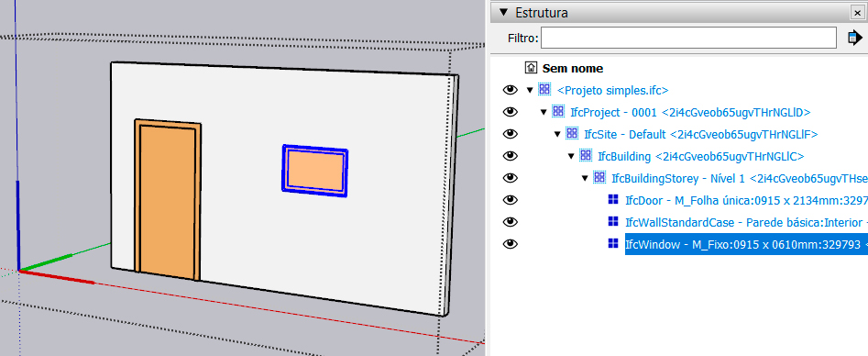This screenshot has width=868, height=356.
Task: Click the IfcWallStandardCase component icon
Action: point(612,222)
